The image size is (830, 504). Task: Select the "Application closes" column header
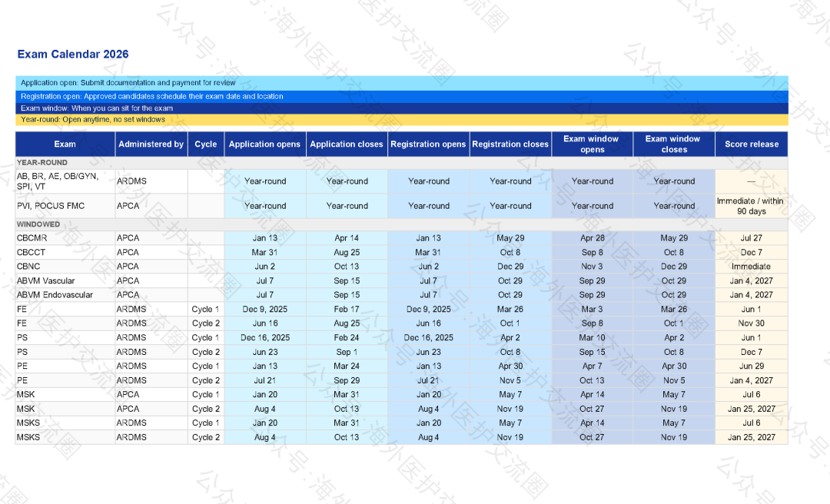(347, 144)
